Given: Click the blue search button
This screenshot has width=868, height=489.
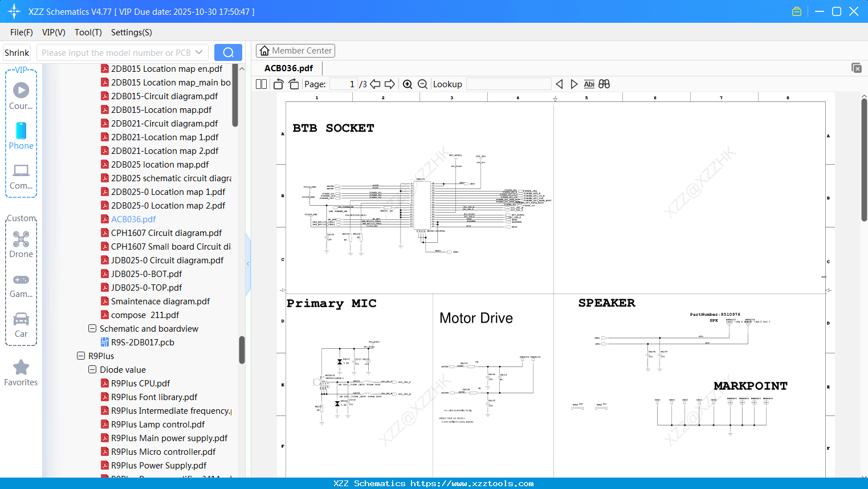Looking at the screenshot, I should point(228,52).
